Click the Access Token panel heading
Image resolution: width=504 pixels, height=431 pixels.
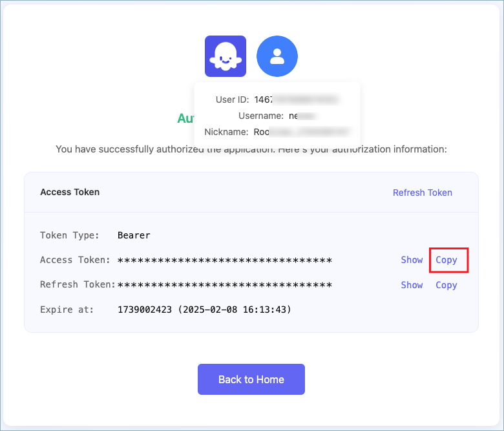70,192
